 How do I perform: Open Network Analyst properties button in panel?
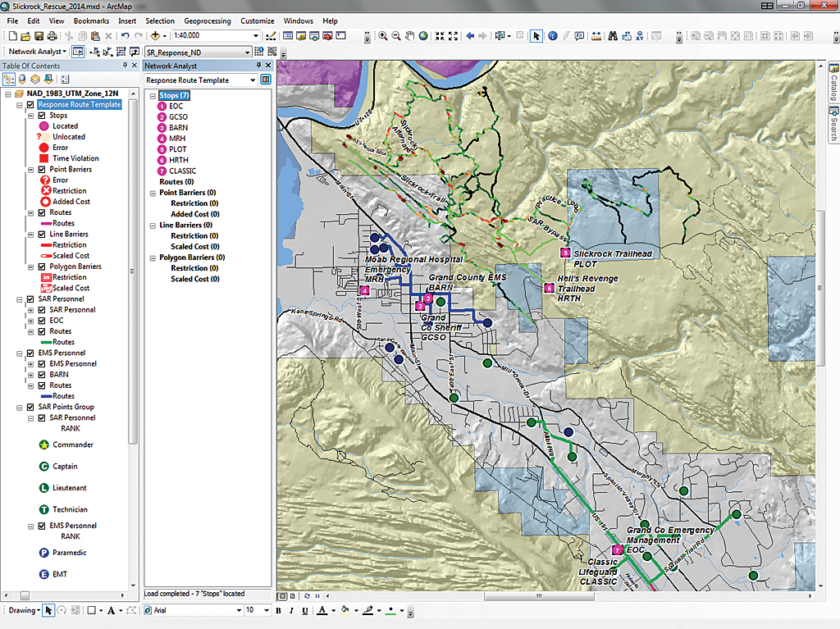pyautogui.click(x=266, y=80)
